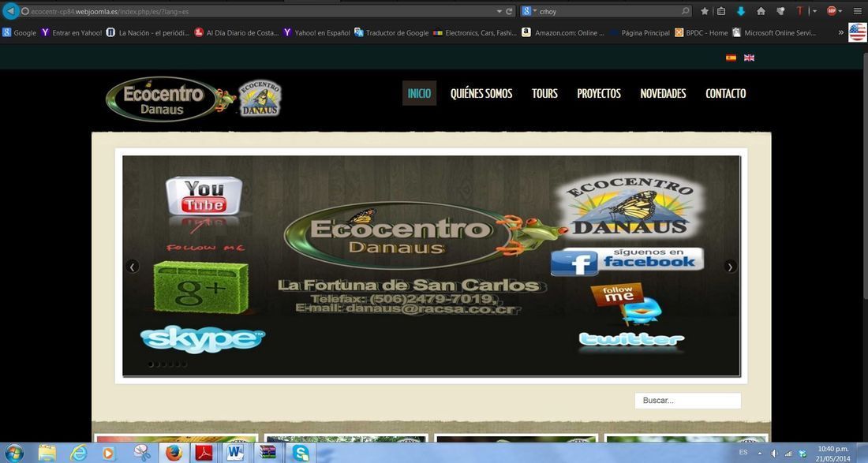Open the CONTACTO menu item
This screenshot has height=463, width=868.
(x=726, y=94)
